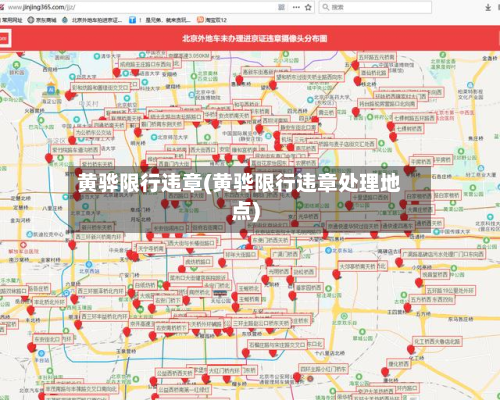This screenshot has width=500, height=400.
Task: Click the red pin below 紫竹院路车道沟桥西
Action: coord(49,158)
